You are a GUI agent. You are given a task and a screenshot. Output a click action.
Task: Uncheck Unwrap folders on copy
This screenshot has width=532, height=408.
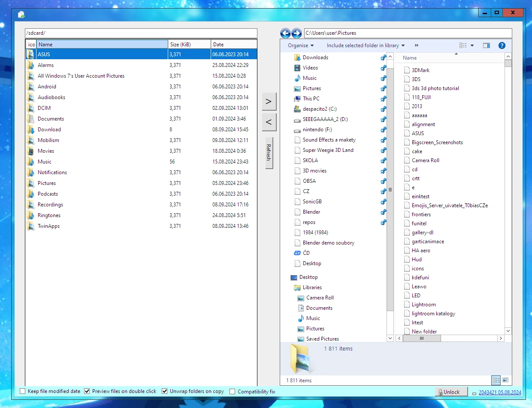pyautogui.click(x=164, y=391)
